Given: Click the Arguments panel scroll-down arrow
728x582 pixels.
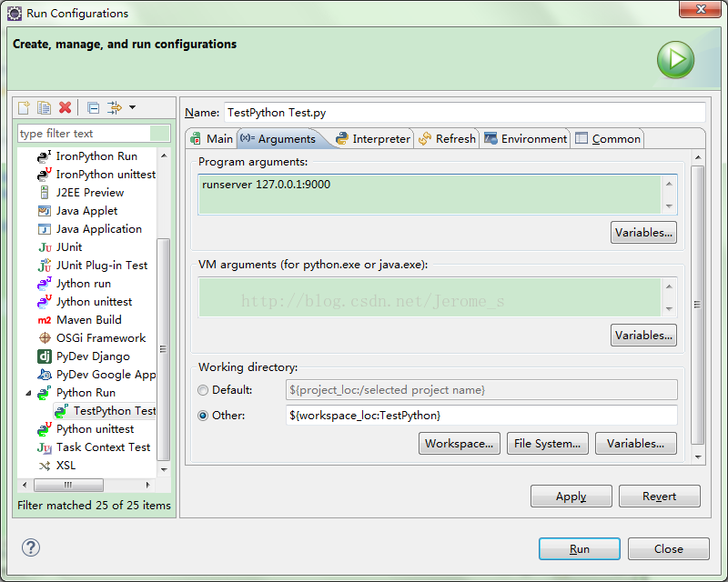Looking at the screenshot, I should coord(698,457).
